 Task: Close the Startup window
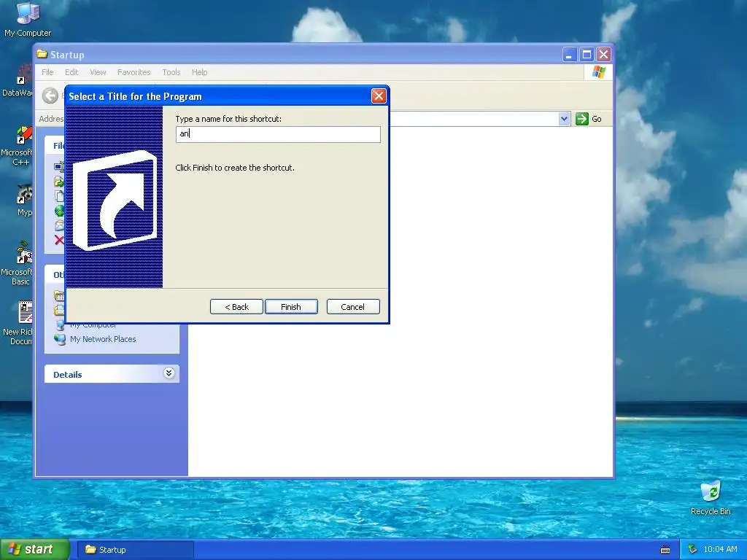click(603, 55)
